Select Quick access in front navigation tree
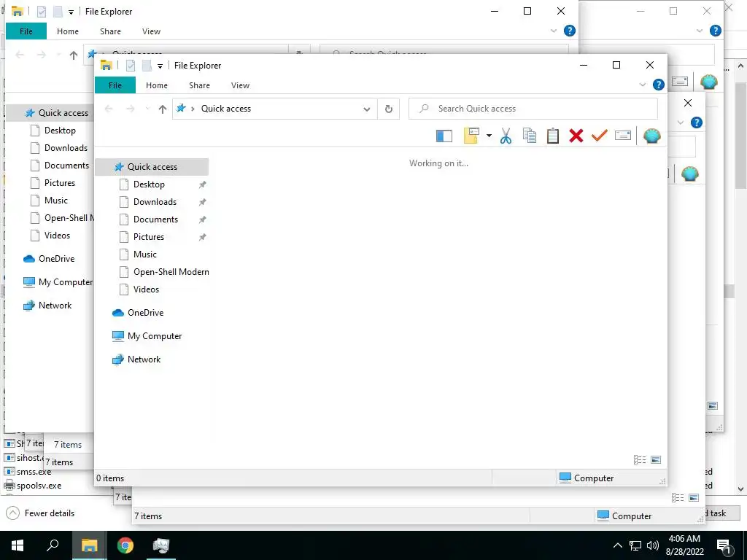The image size is (747, 560). [152, 167]
